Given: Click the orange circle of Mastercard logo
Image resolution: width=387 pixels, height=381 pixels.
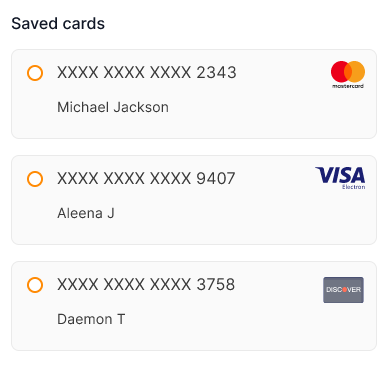Looking at the screenshot, I should [x=357, y=72].
